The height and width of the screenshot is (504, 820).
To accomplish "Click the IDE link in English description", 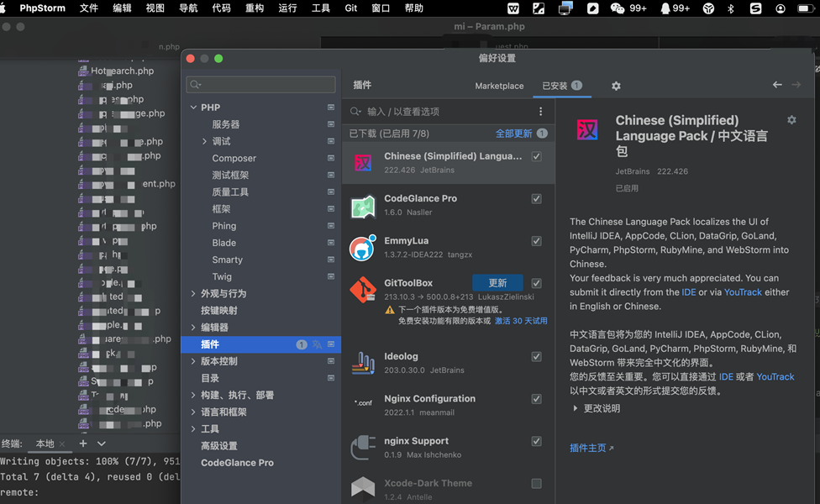I will (x=689, y=292).
